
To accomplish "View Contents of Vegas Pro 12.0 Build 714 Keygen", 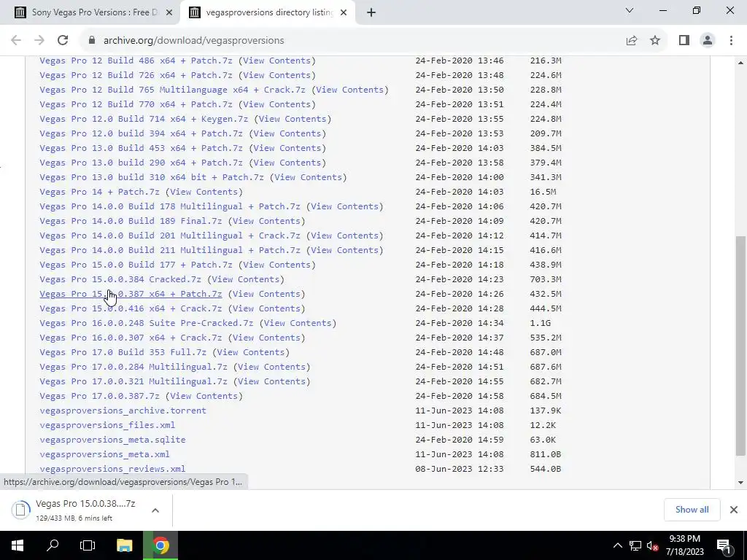I will pyautogui.click(x=292, y=119).
